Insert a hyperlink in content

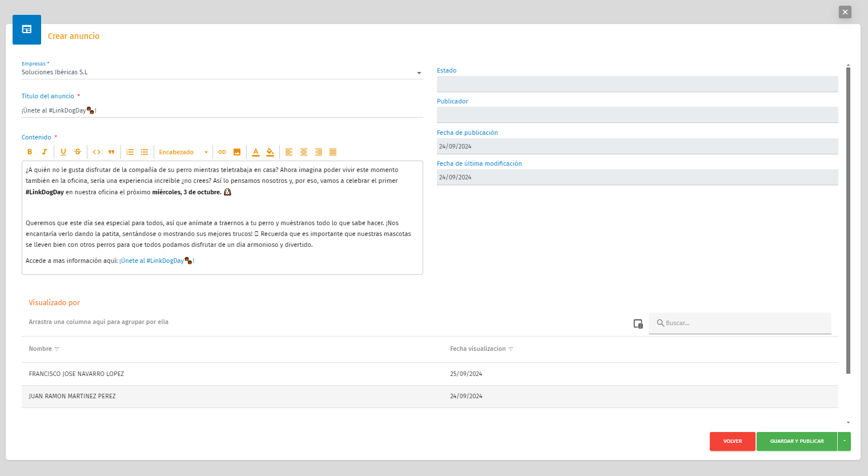click(222, 152)
